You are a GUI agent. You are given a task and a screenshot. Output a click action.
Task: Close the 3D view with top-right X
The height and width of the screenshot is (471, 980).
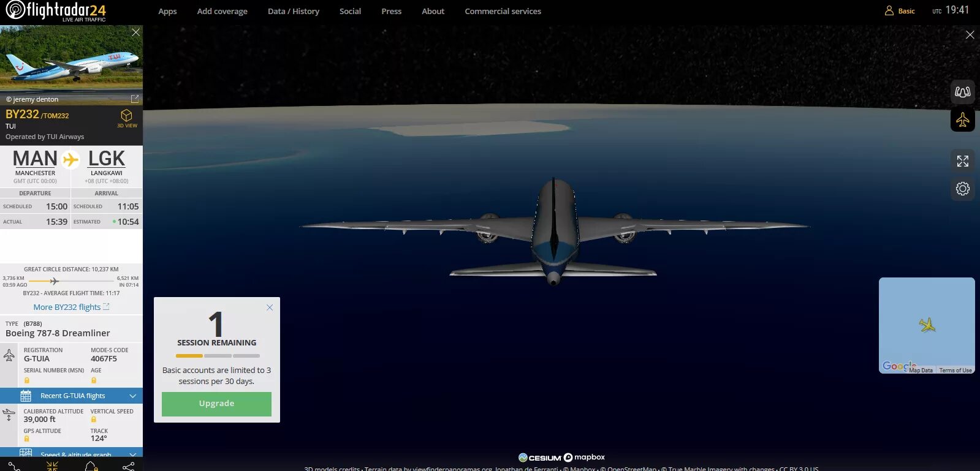point(970,35)
